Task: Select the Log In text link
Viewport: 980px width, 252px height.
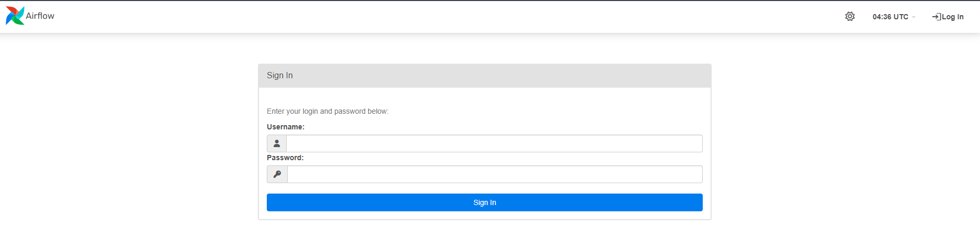Action: (x=953, y=17)
